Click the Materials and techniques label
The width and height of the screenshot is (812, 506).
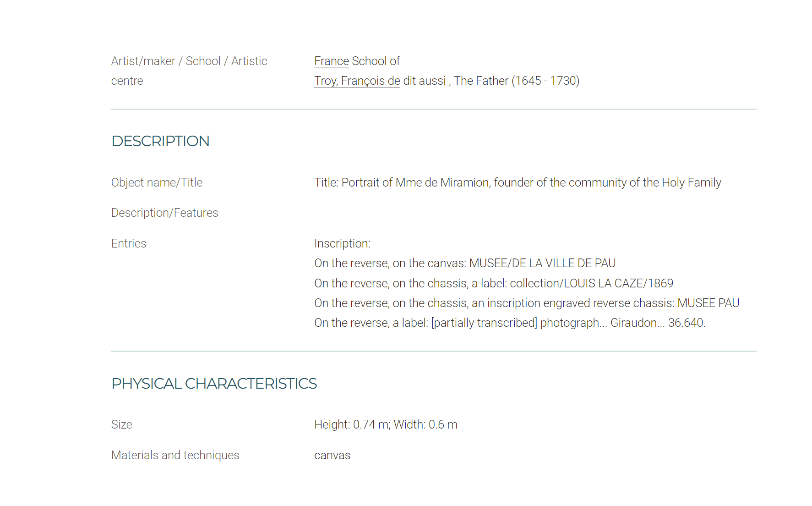pos(175,455)
